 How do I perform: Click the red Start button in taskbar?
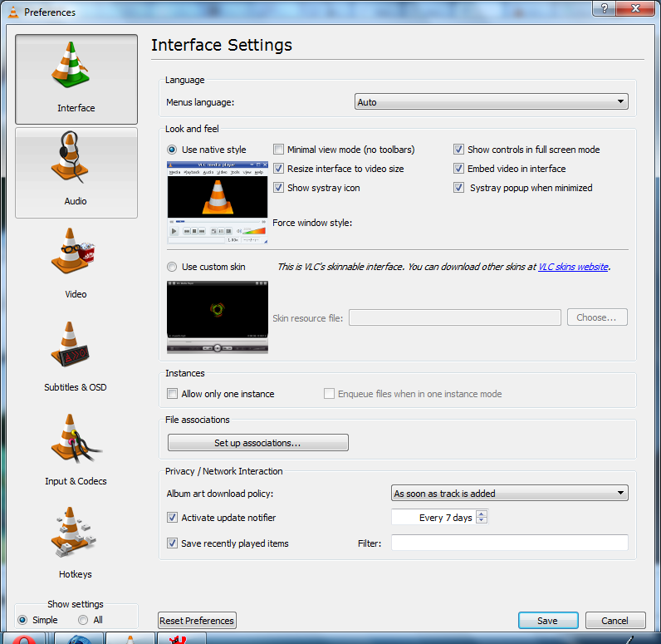[x=23, y=639]
